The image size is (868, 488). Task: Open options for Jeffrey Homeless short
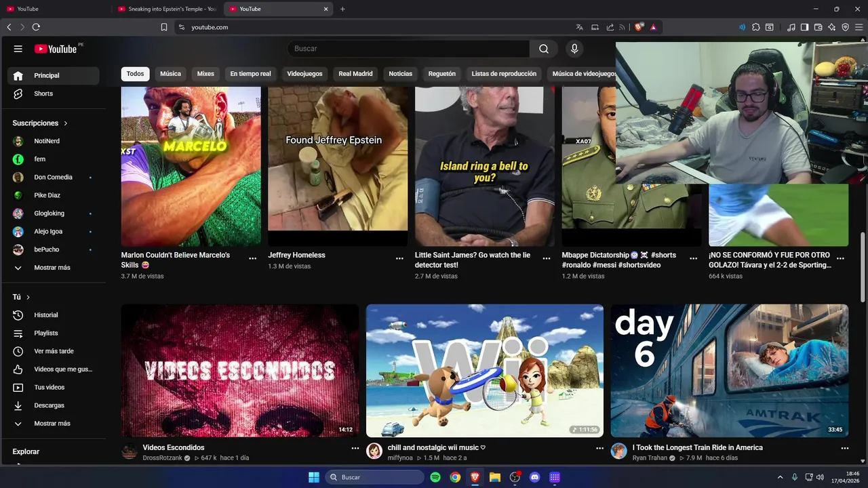pyautogui.click(x=399, y=258)
